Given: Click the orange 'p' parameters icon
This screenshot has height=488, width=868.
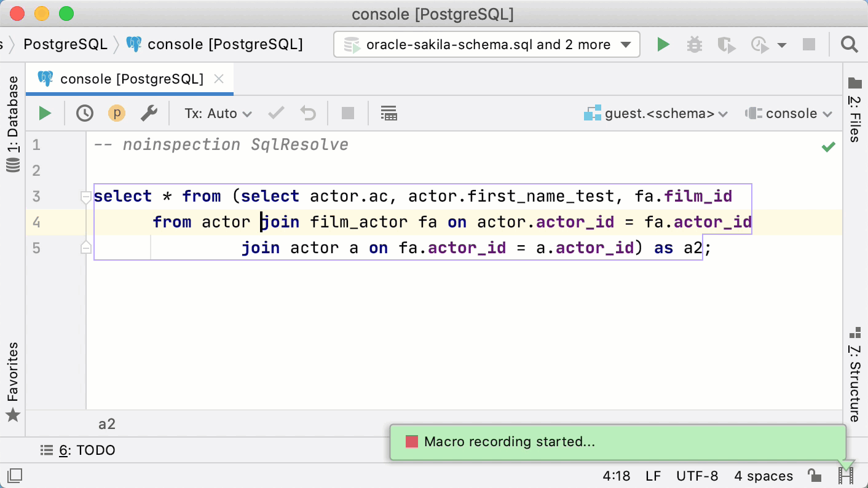Looking at the screenshot, I should click(116, 113).
